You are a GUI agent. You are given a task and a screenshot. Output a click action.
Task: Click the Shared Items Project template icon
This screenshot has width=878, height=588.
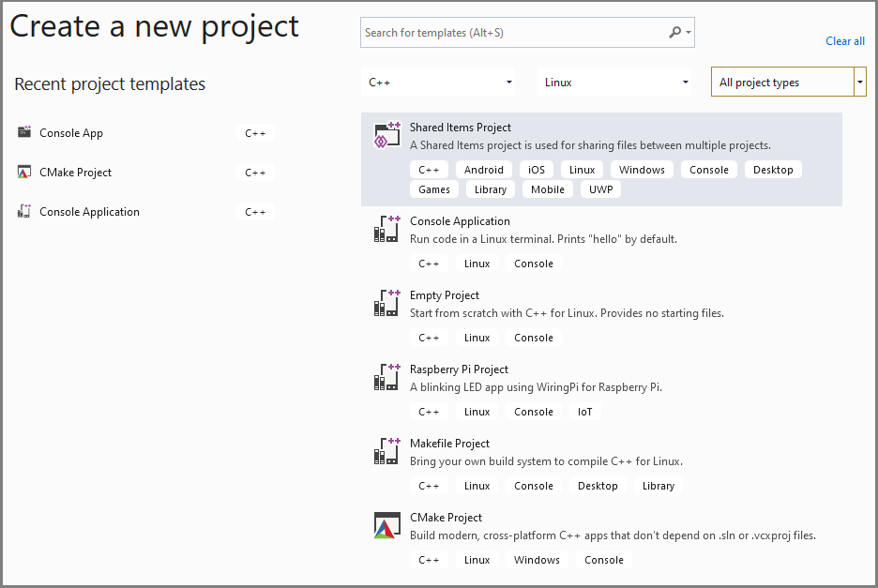tap(386, 134)
